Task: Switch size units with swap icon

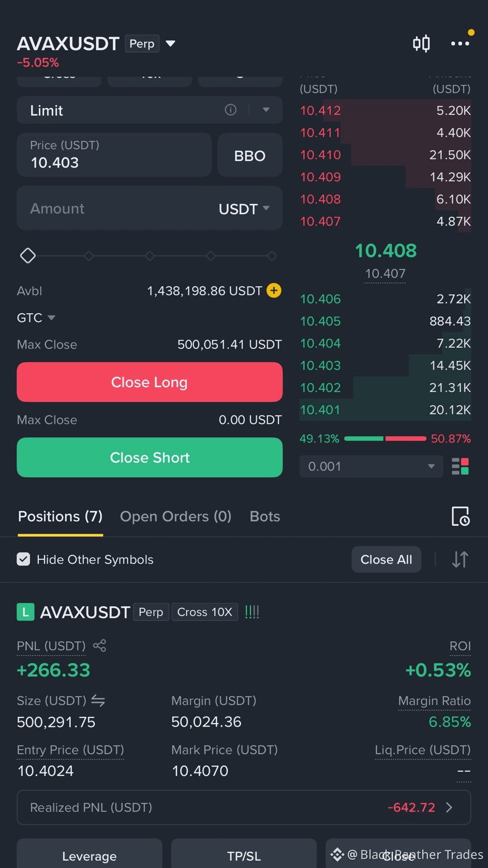Action: click(98, 701)
